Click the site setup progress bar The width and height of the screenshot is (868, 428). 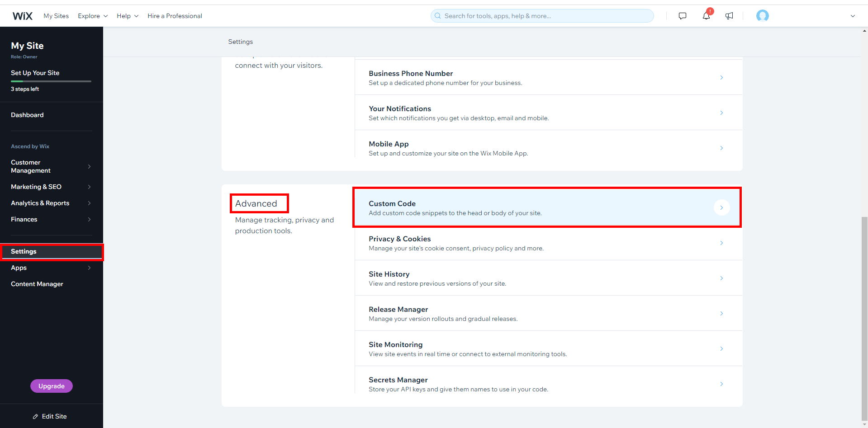tap(51, 81)
